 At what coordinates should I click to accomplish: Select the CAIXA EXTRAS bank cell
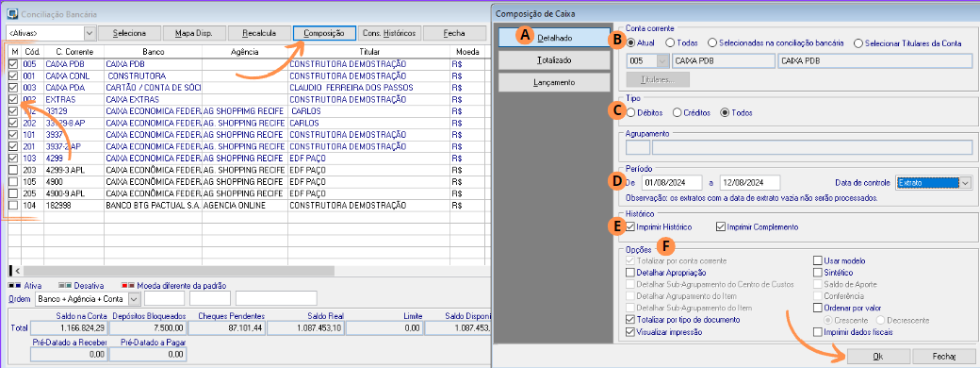click(153, 99)
